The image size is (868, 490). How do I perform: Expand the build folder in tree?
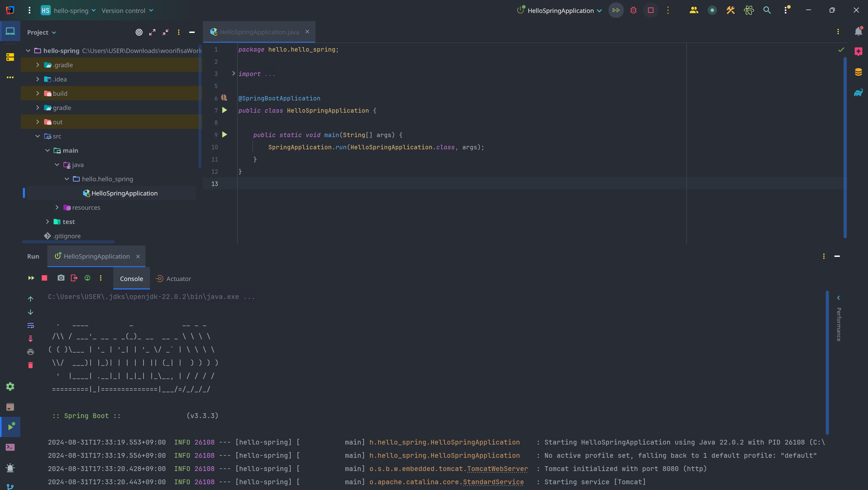(38, 93)
